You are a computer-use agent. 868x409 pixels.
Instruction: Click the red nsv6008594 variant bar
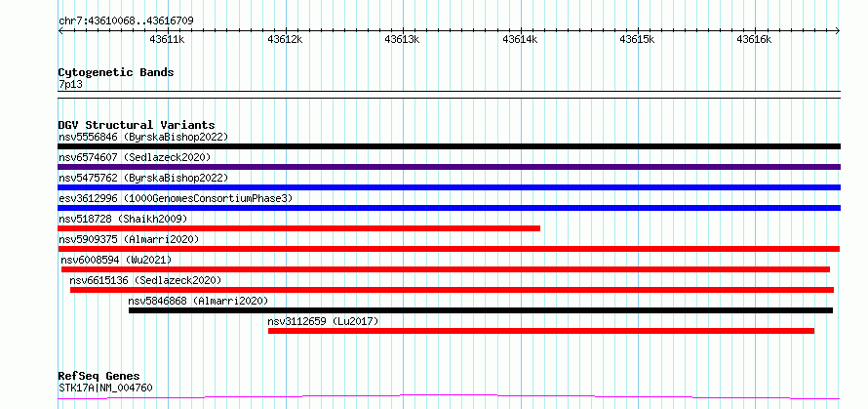coord(446,269)
